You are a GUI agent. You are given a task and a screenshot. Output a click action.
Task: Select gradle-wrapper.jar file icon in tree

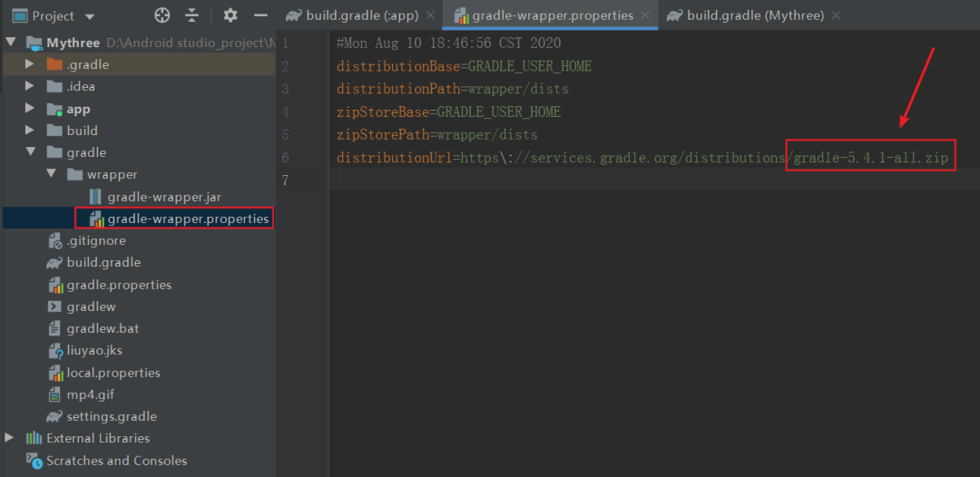[95, 198]
